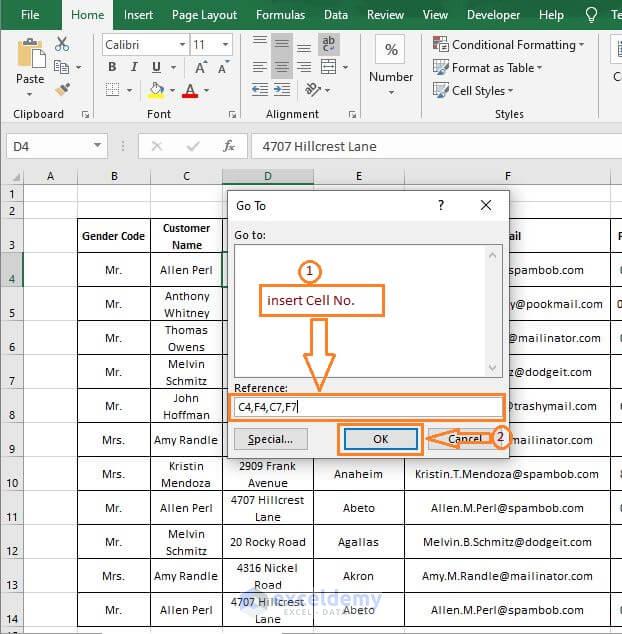Apply cell borders icon

click(112, 90)
